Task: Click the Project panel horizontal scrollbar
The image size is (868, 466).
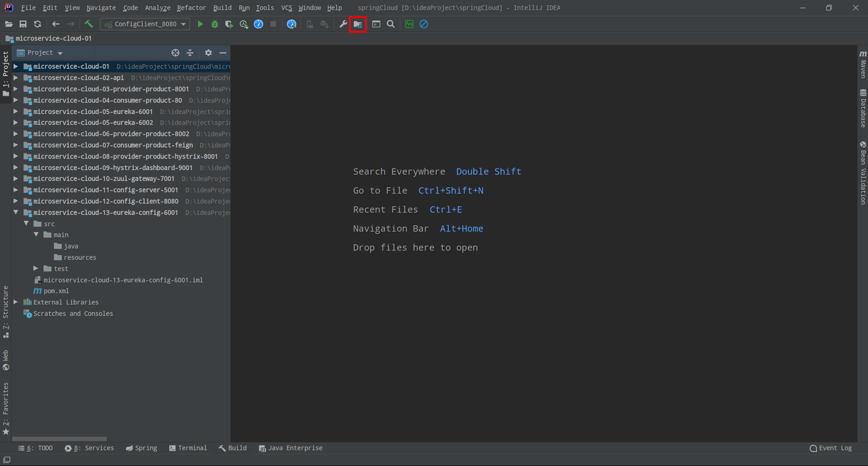Action: click(x=59, y=438)
